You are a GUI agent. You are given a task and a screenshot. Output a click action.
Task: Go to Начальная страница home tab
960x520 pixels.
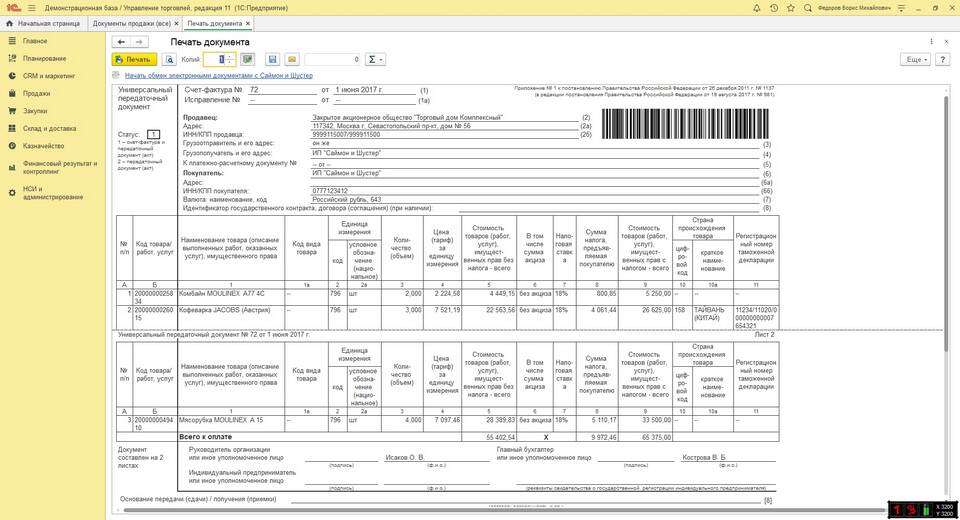tap(43, 23)
